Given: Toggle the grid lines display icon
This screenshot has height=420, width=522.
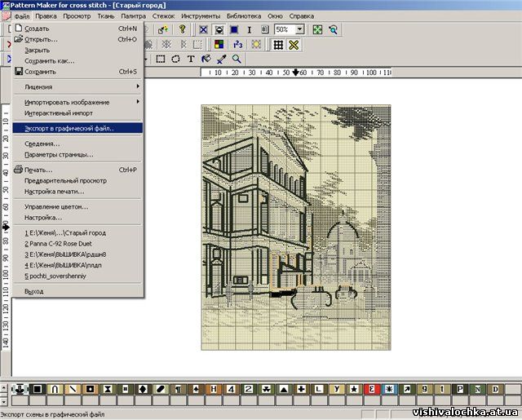Looking at the screenshot, I should (278, 45).
